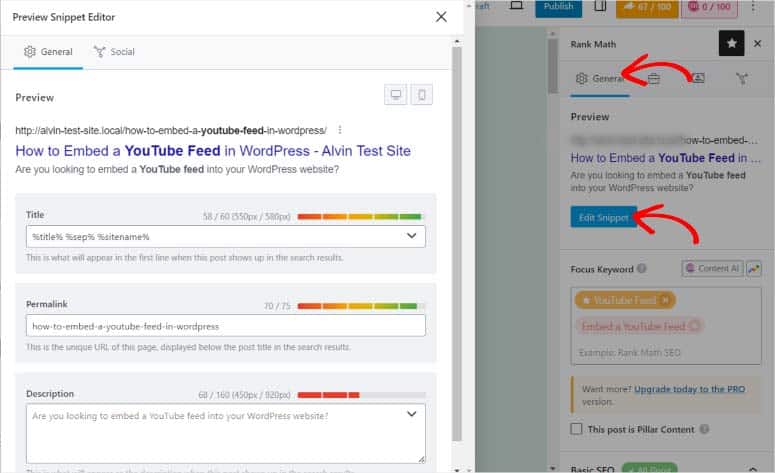The height and width of the screenshot is (473, 775).
Task: Switch to desktop preview in snippet editor
Action: pyautogui.click(x=396, y=95)
